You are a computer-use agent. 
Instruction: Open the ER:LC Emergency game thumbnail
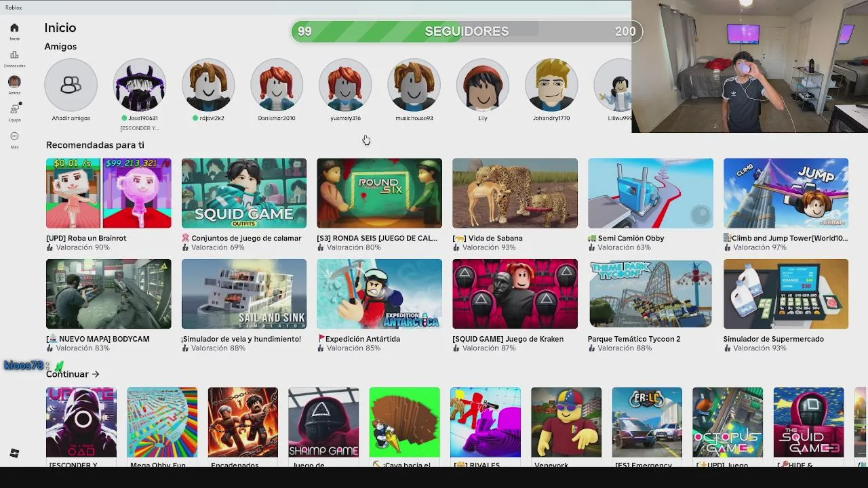(x=647, y=422)
